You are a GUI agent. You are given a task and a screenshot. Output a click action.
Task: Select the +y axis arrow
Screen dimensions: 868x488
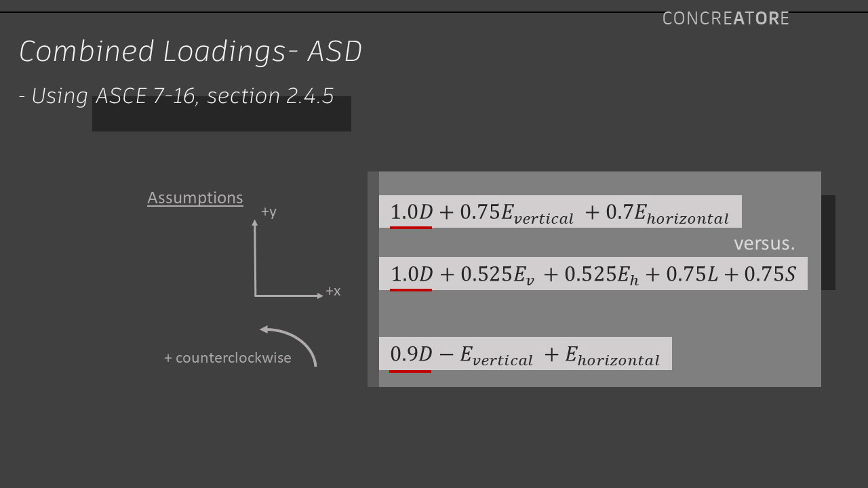255,258
